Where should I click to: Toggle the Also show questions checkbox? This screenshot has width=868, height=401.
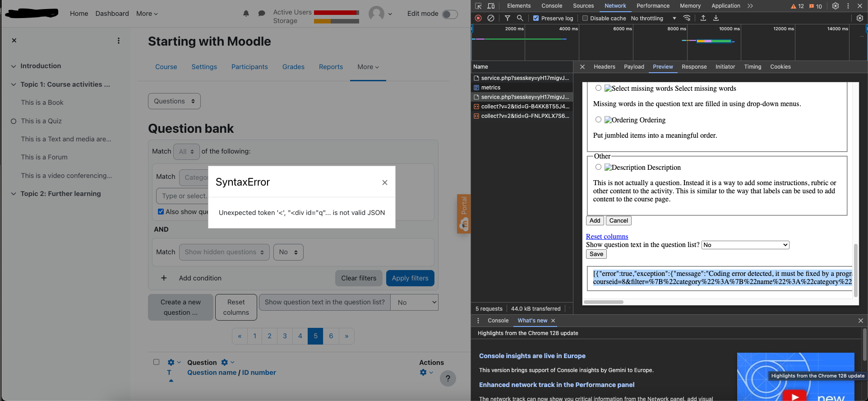(161, 211)
